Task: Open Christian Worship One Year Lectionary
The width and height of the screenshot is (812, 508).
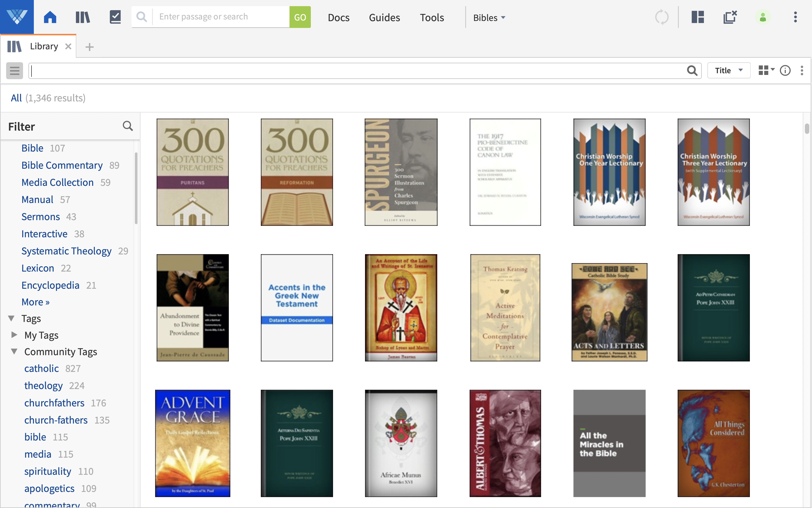Action: (x=609, y=172)
